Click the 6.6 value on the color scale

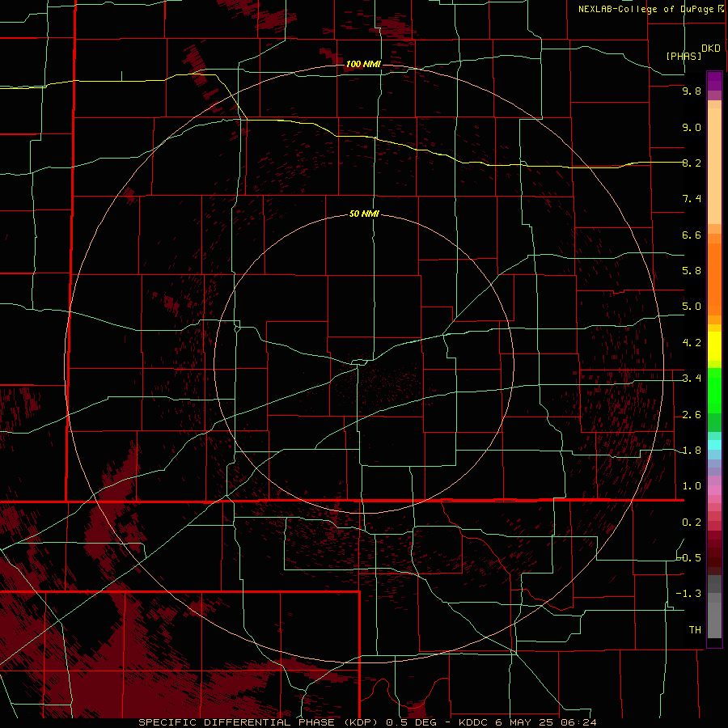[692, 235]
